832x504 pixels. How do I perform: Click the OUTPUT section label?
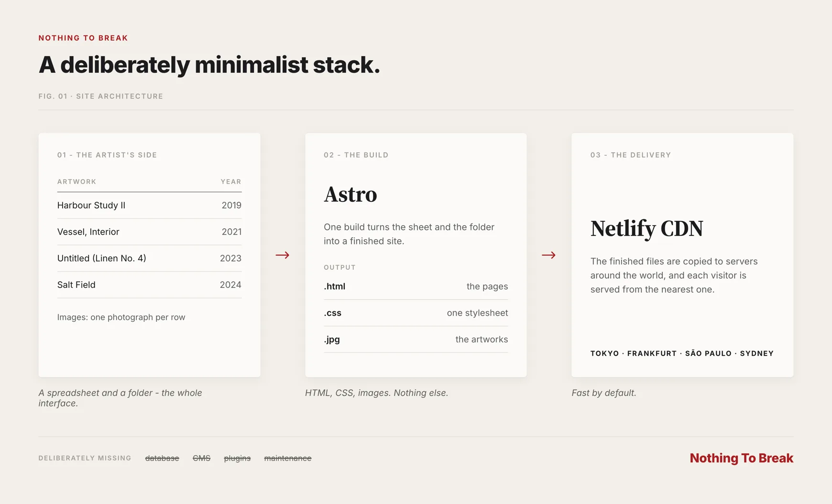339,267
